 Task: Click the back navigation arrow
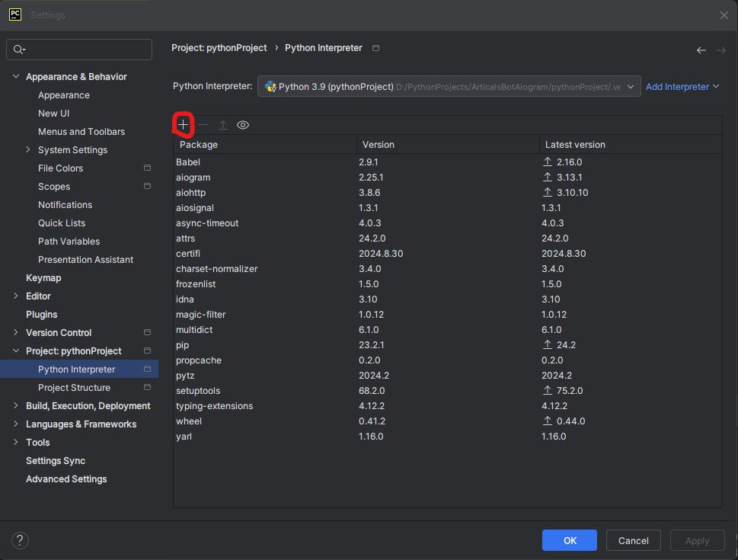pos(701,50)
